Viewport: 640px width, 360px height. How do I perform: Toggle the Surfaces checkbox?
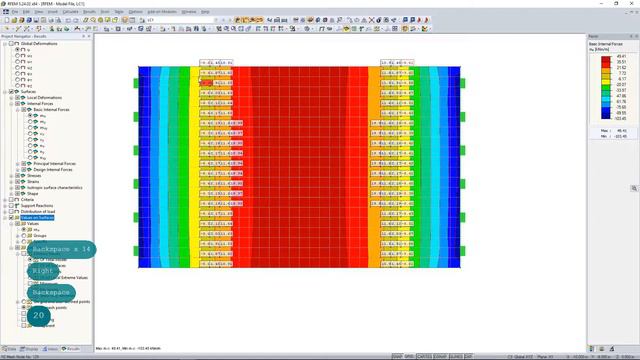click(11, 91)
